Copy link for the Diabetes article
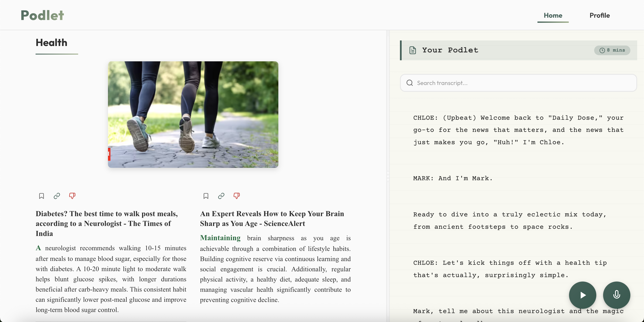 coord(57,196)
